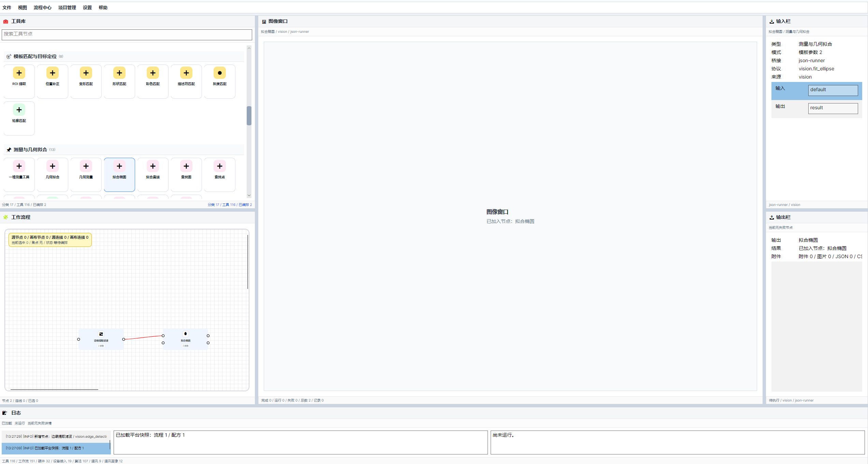This screenshot has width=868, height=464.
Task: Click the 当前无失败详情 log filter text
Action: (x=40, y=423)
